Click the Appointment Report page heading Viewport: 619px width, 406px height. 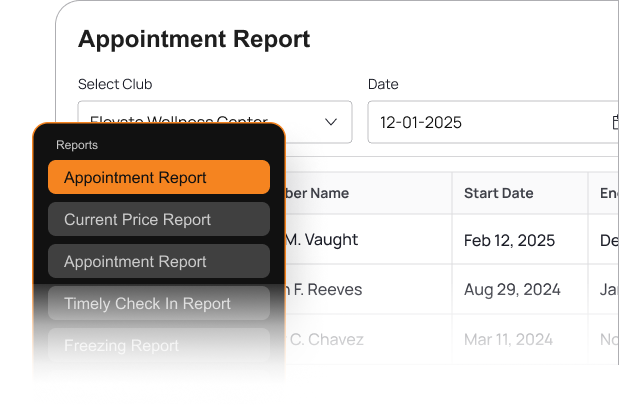[x=194, y=39]
